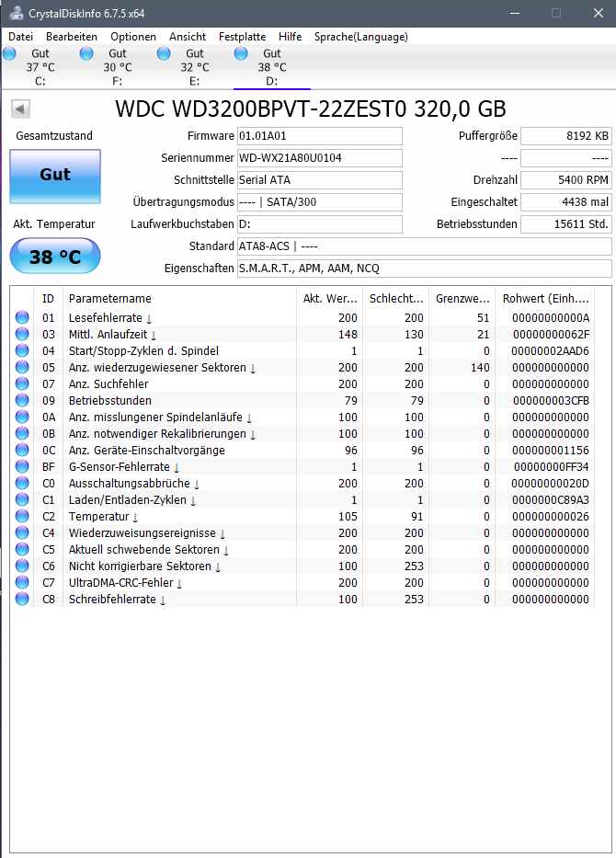Click raw value 000000003CFB

[x=551, y=401]
